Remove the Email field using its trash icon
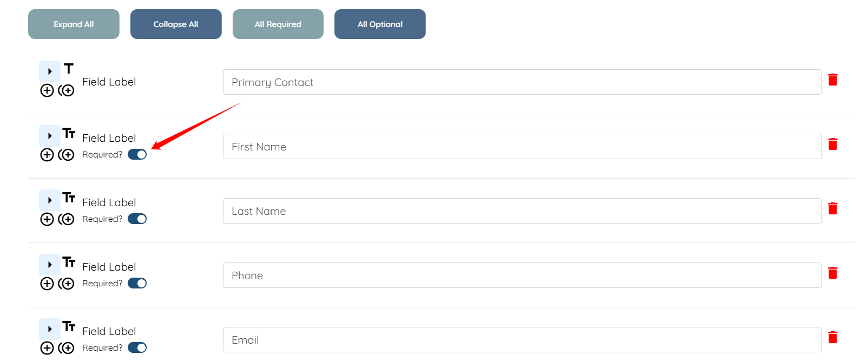 (x=833, y=338)
